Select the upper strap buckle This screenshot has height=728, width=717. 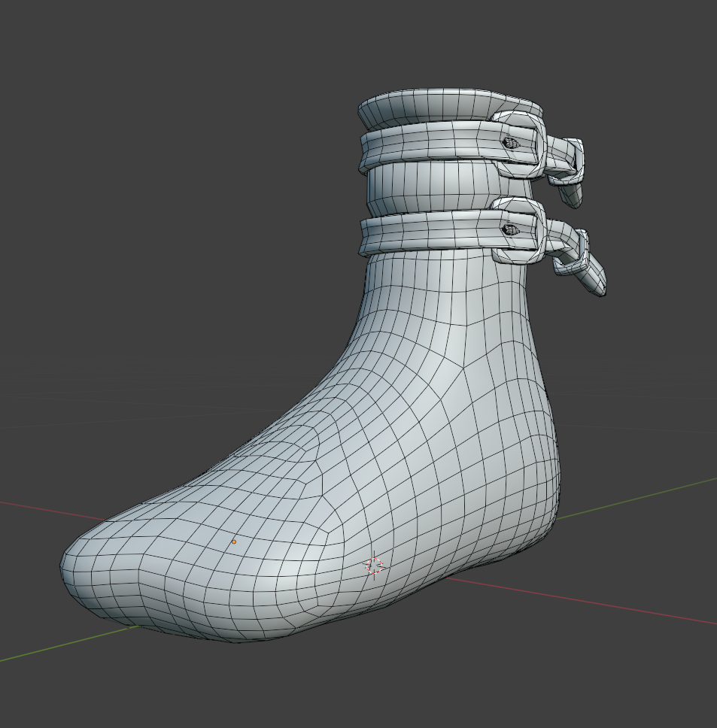(x=519, y=144)
